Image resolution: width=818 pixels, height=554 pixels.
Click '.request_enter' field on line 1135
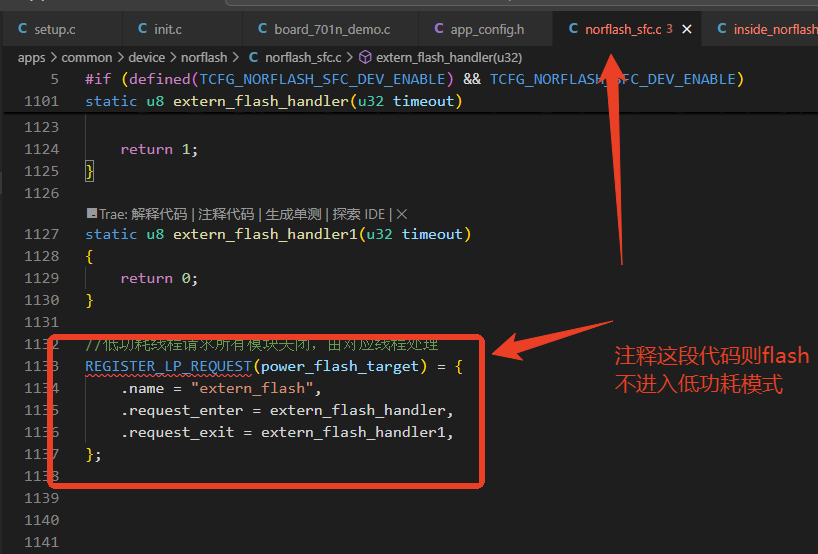182,411
